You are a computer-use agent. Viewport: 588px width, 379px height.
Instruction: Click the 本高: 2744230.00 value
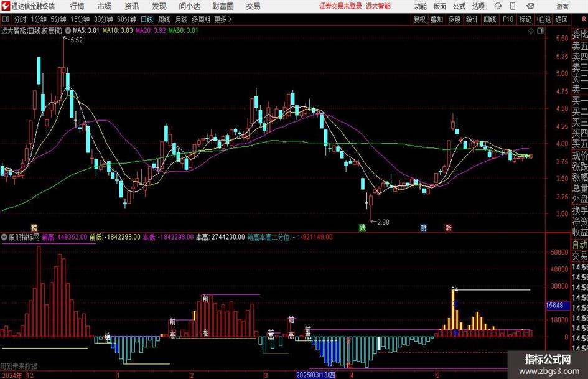click(220, 237)
